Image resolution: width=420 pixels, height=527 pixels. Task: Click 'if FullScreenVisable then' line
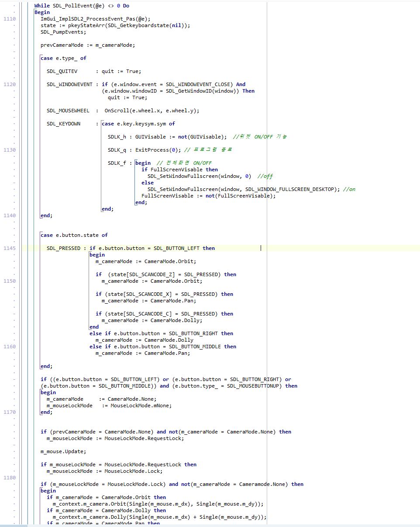pos(179,170)
